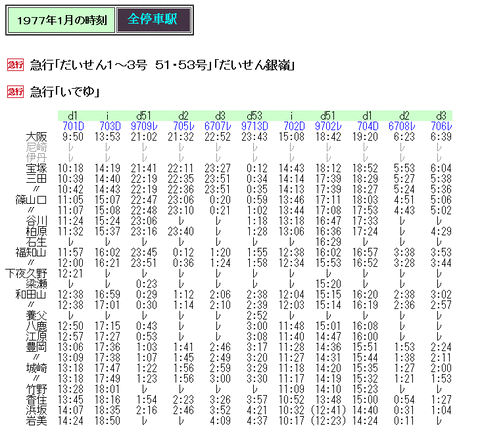The width and height of the screenshot is (480, 426).
Task: Open train 703D link
Action: tap(110, 126)
